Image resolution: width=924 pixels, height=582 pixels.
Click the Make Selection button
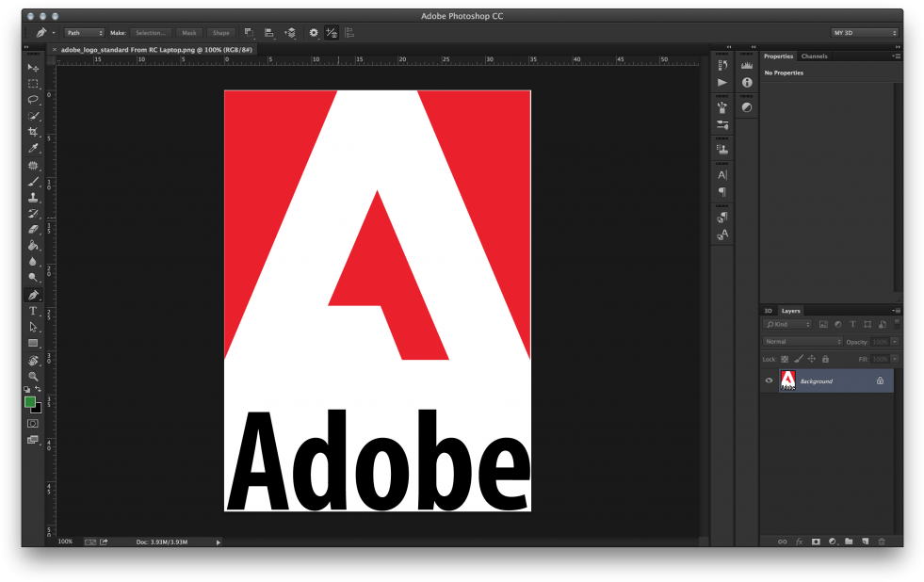pos(151,33)
